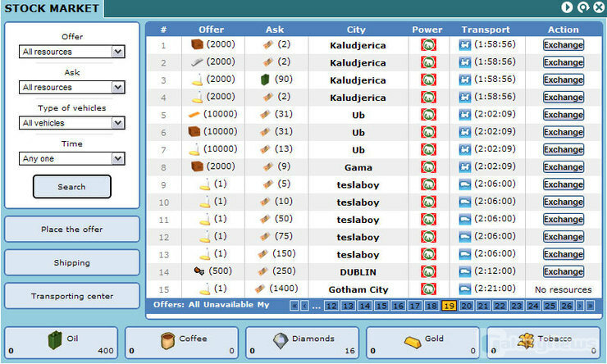
Task: Click previous-page arrow in pagination
Action: tap(304, 306)
